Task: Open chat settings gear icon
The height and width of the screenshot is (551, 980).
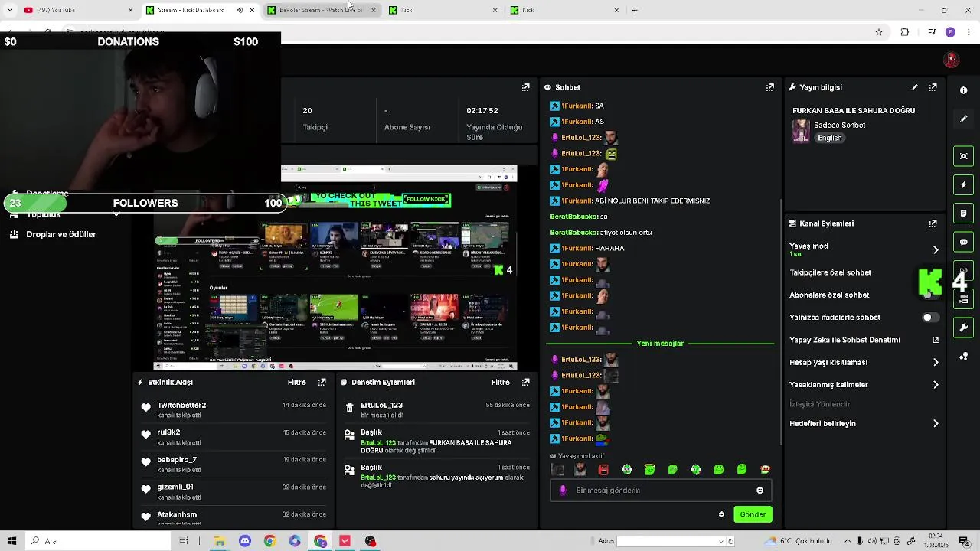Action: pos(721,514)
